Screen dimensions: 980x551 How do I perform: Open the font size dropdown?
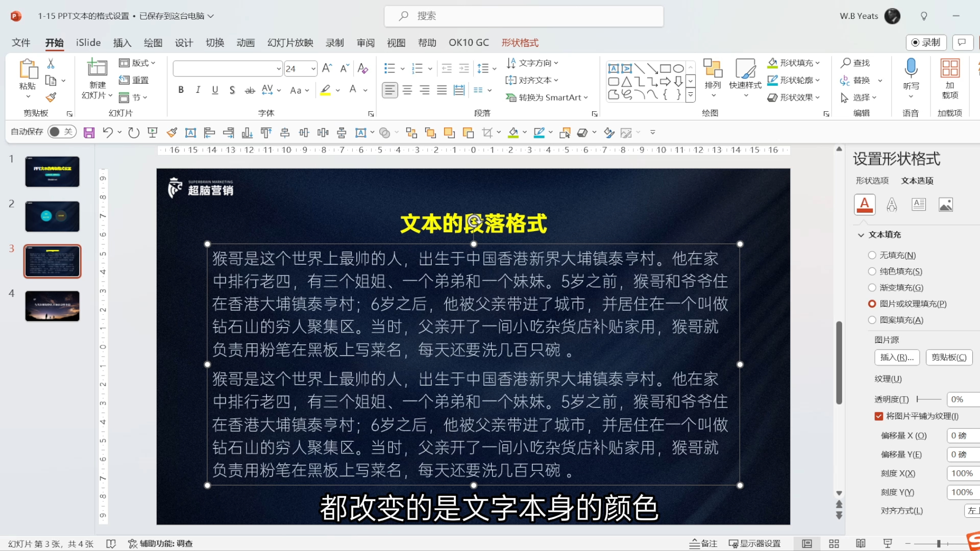pyautogui.click(x=313, y=68)
